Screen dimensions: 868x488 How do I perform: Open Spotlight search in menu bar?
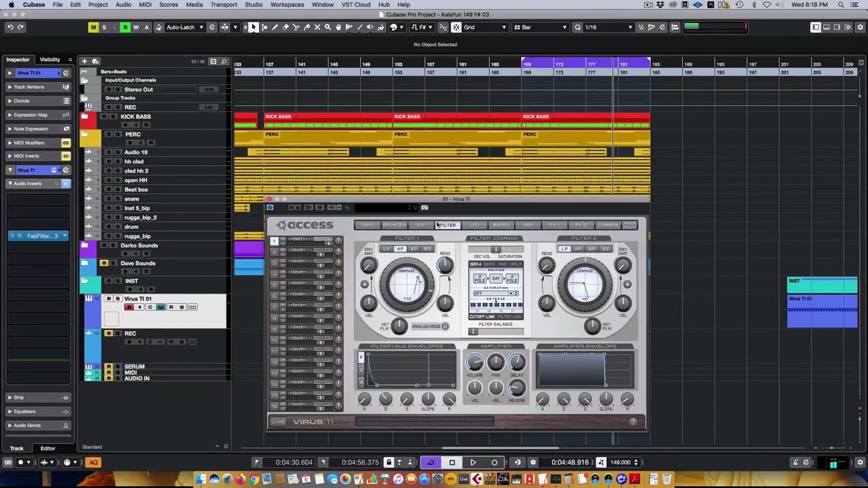tap(841, 5)
